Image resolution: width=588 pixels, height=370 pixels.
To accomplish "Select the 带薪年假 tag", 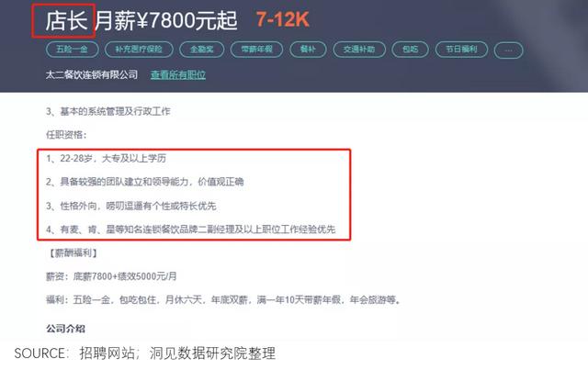I will [256, 50].
